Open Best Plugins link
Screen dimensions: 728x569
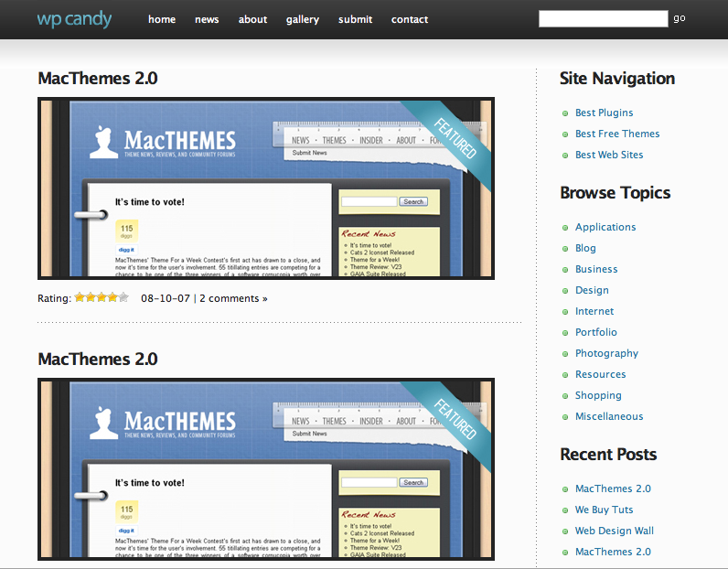click(x=604, y=113)
